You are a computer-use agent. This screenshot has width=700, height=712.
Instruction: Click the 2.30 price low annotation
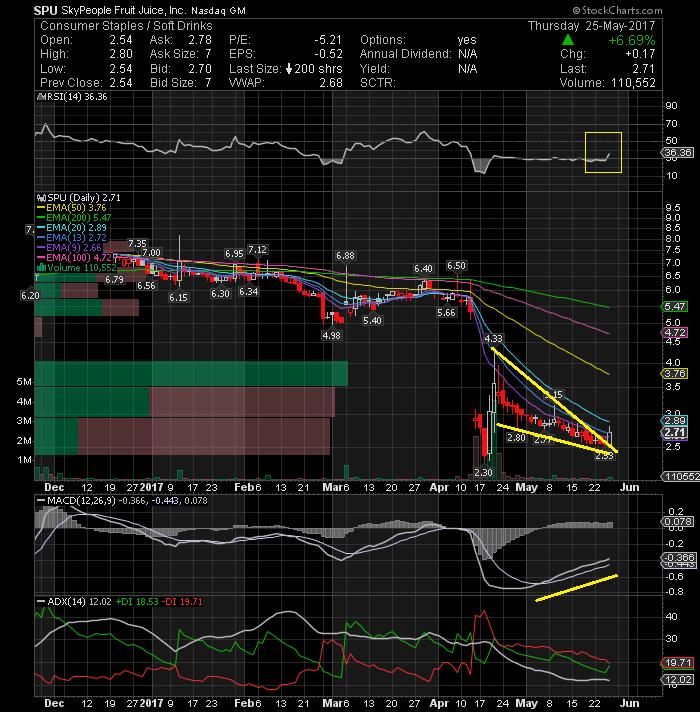483,472
